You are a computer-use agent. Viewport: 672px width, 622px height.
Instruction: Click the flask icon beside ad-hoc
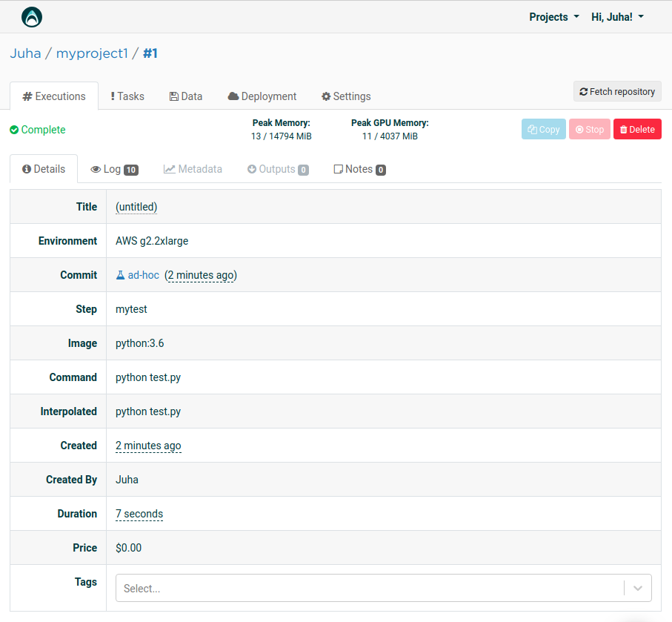(121, 275)
